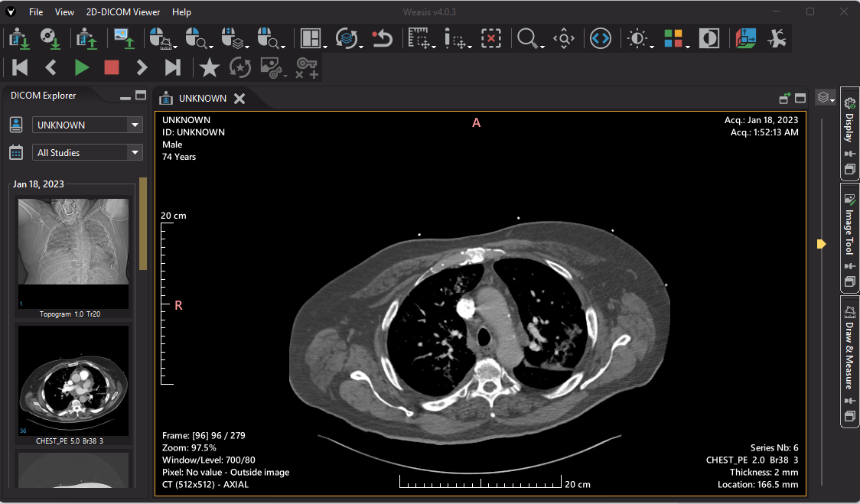Open the Help menu
Image resolution: width=860 pixels, height=504 pixels.
181,12
